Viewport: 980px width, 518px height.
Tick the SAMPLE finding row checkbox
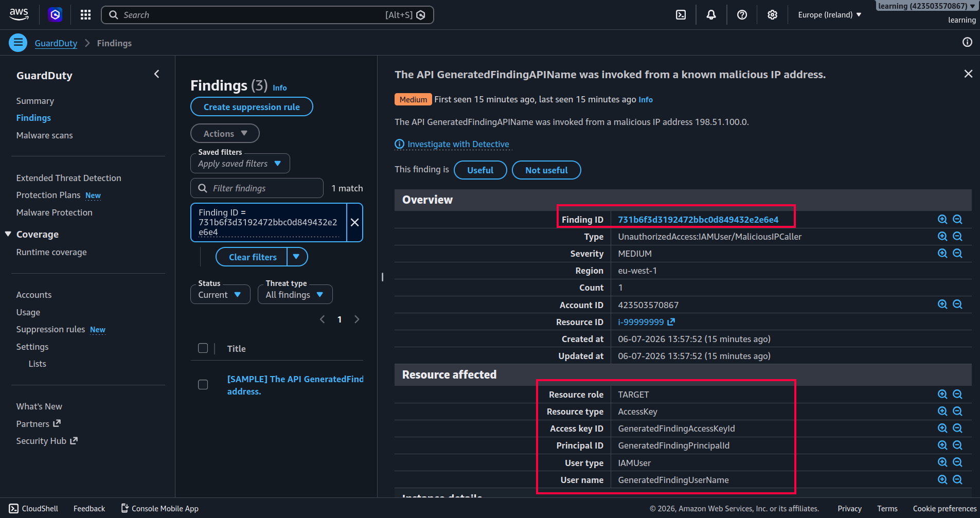pos(203,385)
